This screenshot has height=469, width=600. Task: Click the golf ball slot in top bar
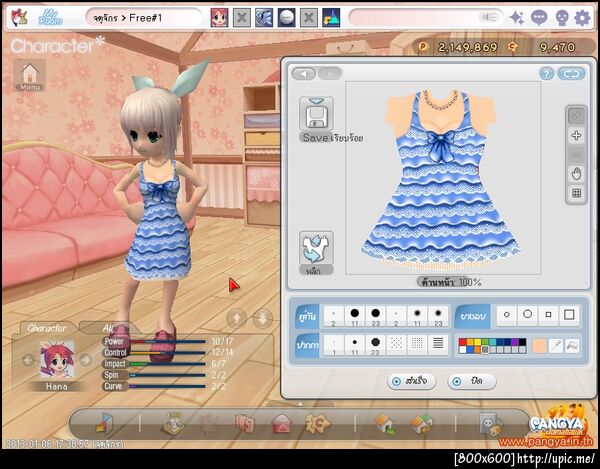pos(286,18)
